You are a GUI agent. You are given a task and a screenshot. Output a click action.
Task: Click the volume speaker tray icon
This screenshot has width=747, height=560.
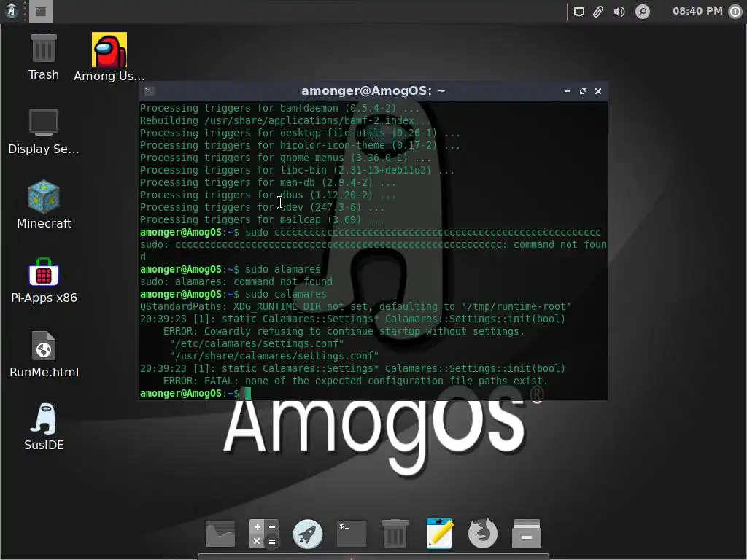pyautogui.click(x=619, y=12)
